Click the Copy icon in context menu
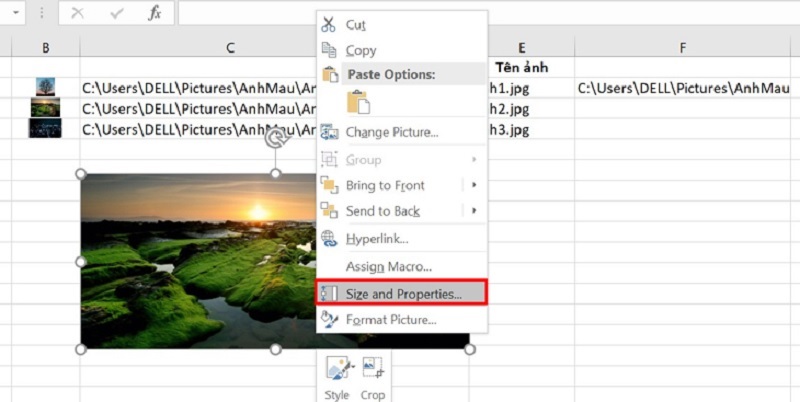 click(329, 50)
